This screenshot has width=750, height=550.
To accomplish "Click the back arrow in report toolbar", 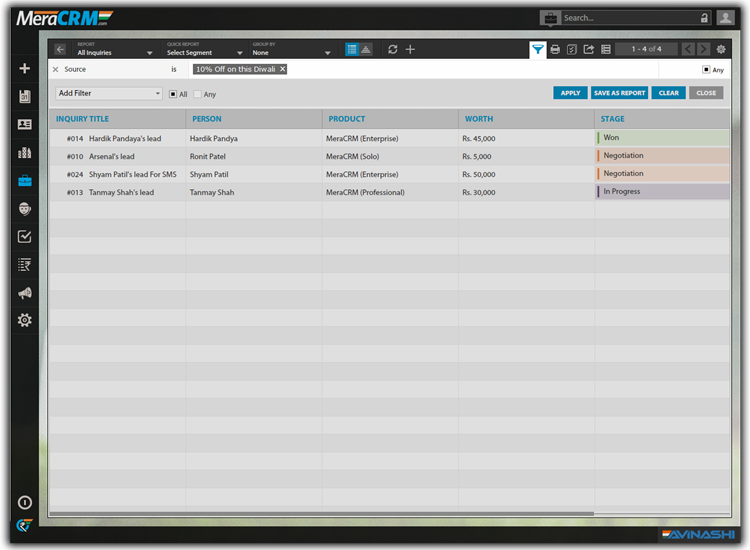I will [x=60, y=49].
